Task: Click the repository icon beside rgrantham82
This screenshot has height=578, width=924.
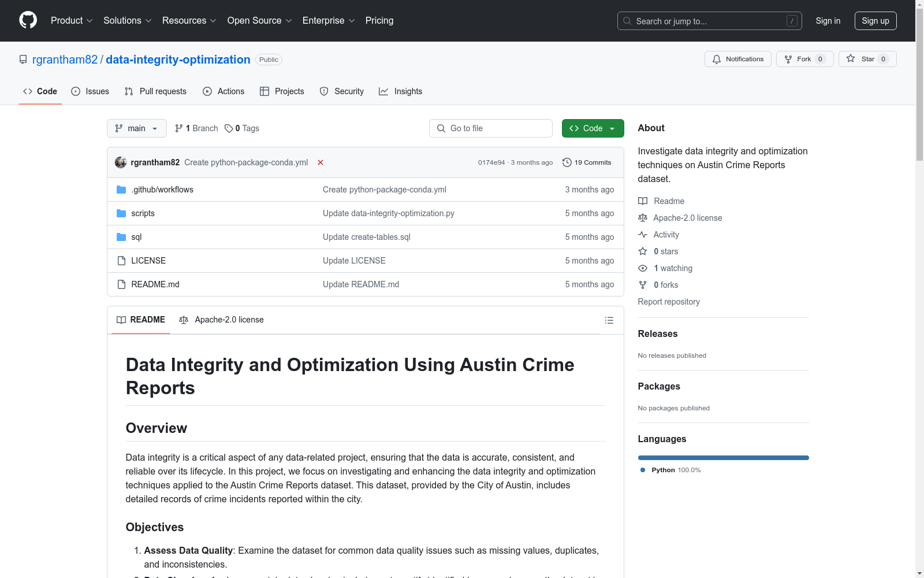Action: tap(23, 60)
